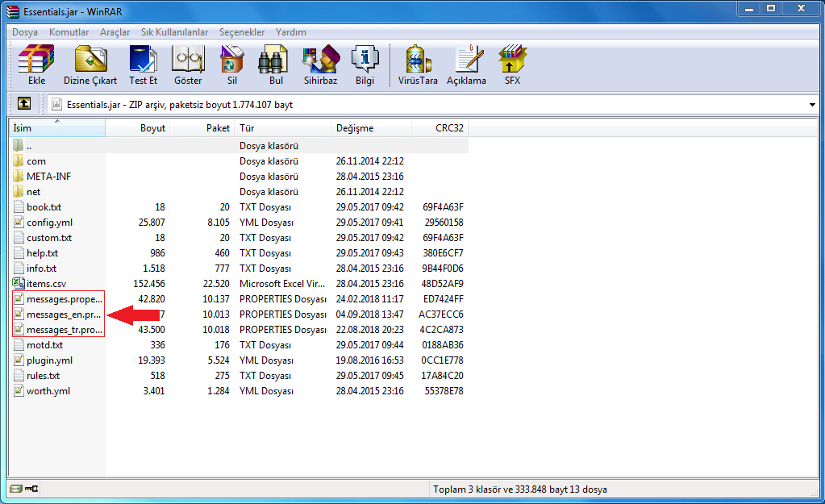Open the Dosya menu
This screenshot has height=504, width=825.
point(25,32)
